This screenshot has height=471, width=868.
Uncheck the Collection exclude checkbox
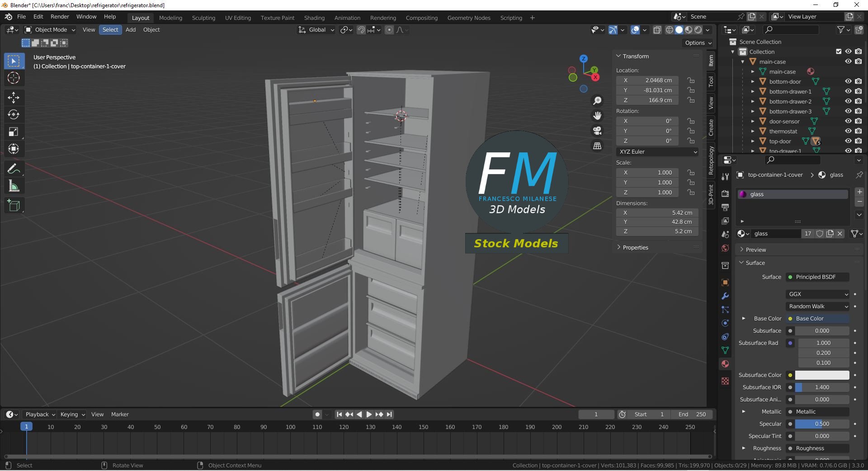839,52
